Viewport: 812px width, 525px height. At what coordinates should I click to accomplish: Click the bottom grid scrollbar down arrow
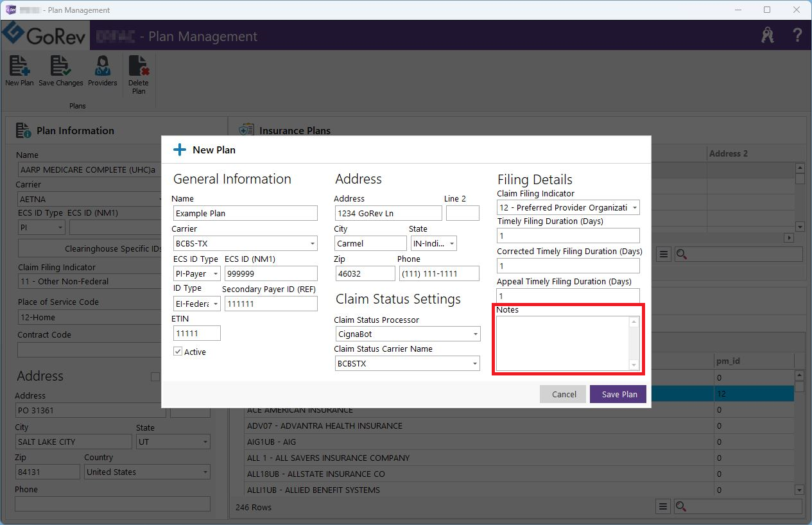(x=799, y=490)
